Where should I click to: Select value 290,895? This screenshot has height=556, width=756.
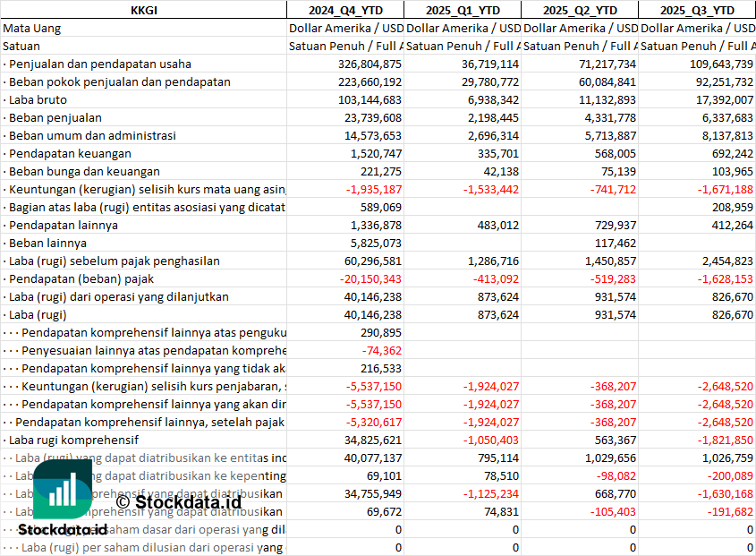[x=381, y=331]
